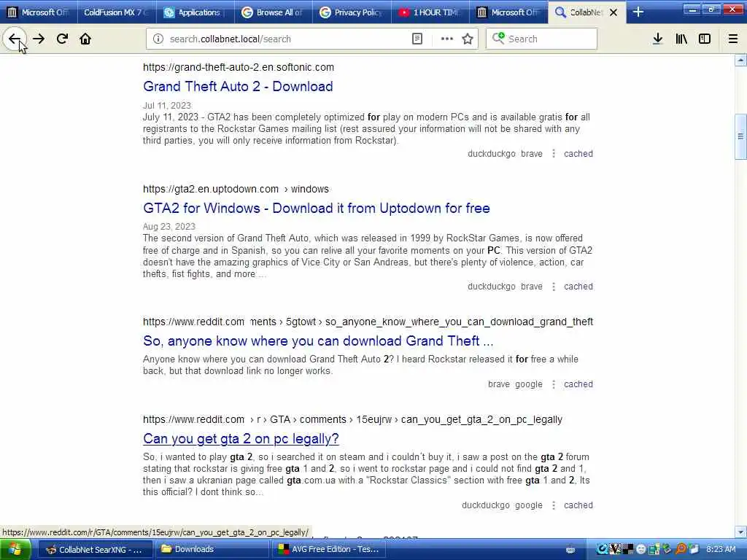Open the Downloads toolbar arrow
Image resolution: width=747 pixels, height=560 pixels.
(657, 39)
